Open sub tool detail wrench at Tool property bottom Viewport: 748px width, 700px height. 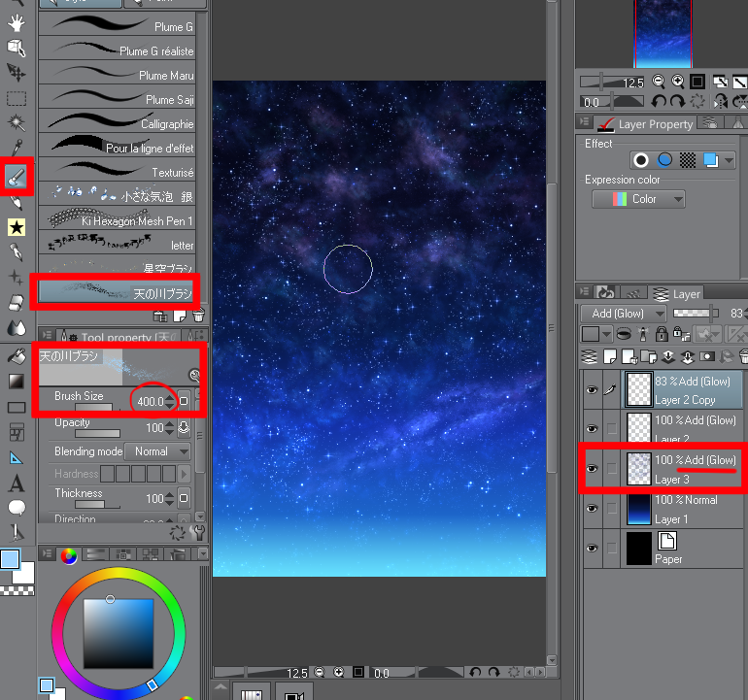click(x=197, y=533)
